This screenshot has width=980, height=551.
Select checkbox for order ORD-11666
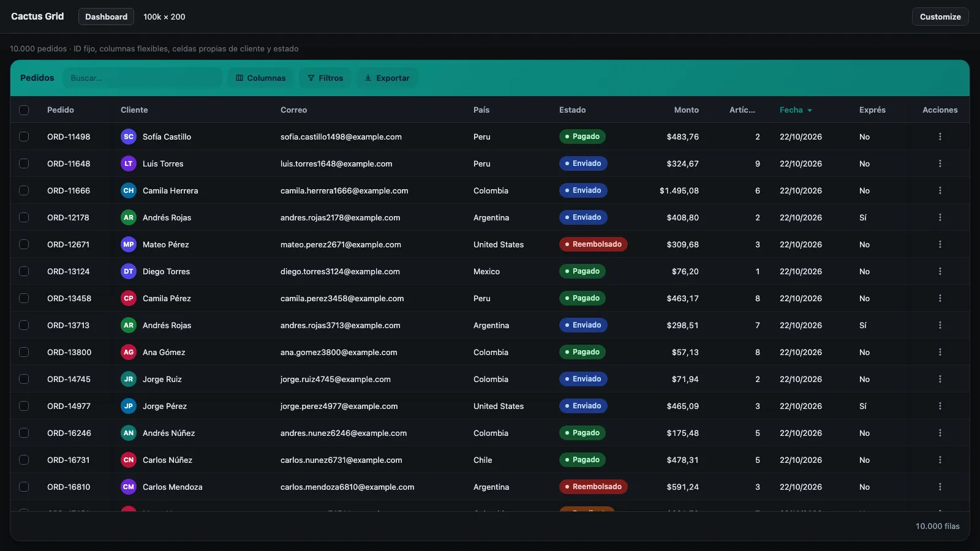24,190
